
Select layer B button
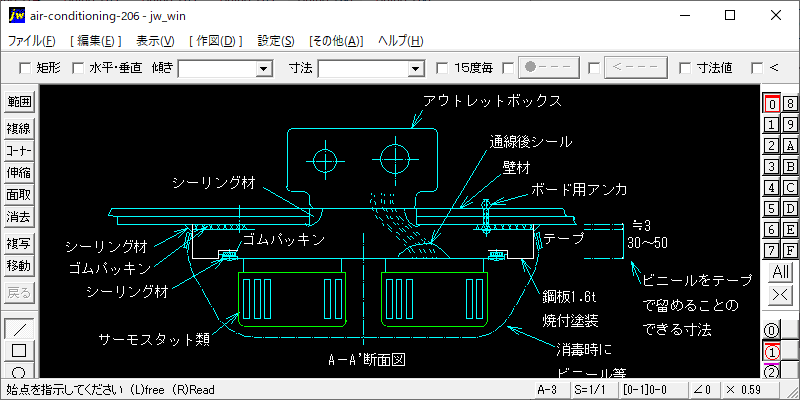[x=790, y=167]
